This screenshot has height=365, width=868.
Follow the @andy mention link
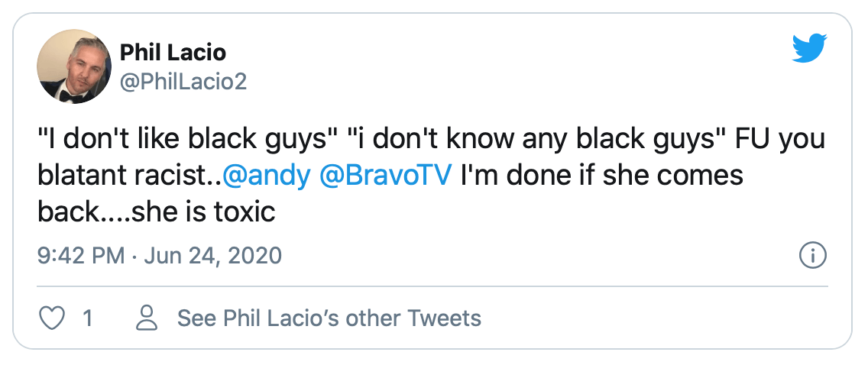tap(267, 176)
